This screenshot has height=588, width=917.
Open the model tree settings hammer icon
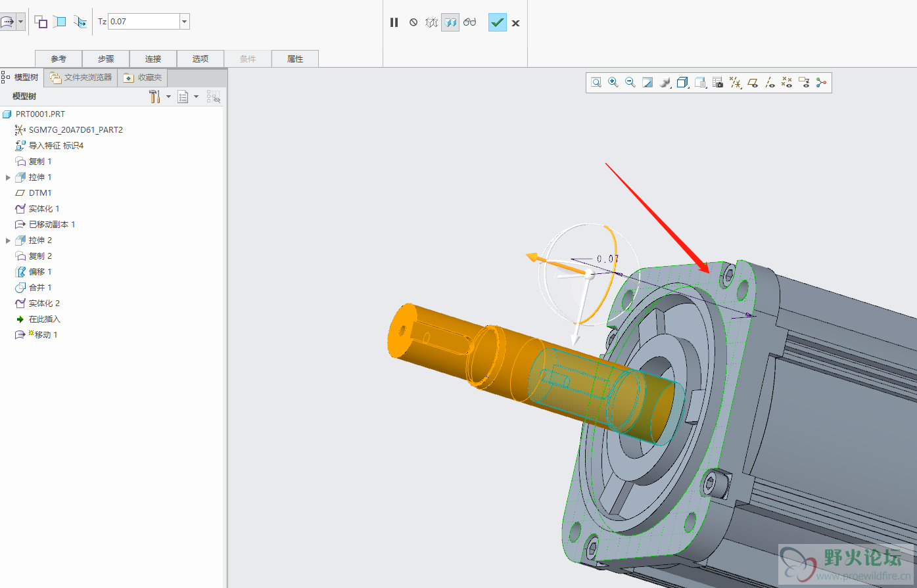click(x=154, y=97)
